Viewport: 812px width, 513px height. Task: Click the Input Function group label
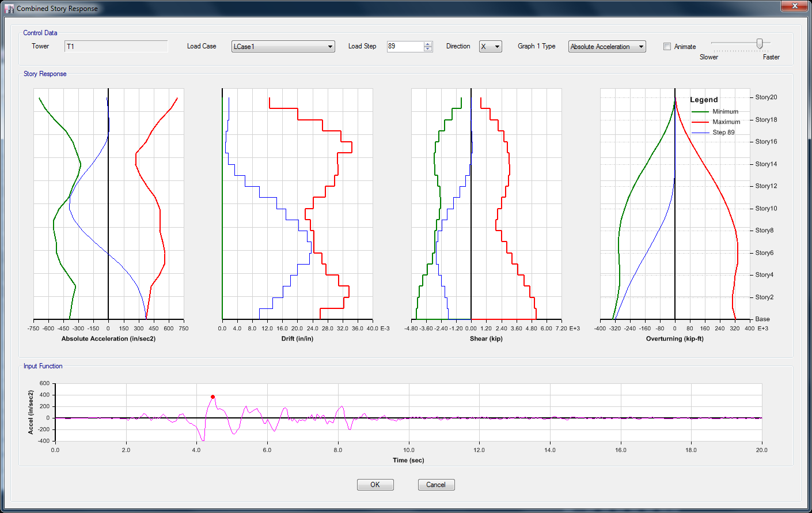point(43,366)
